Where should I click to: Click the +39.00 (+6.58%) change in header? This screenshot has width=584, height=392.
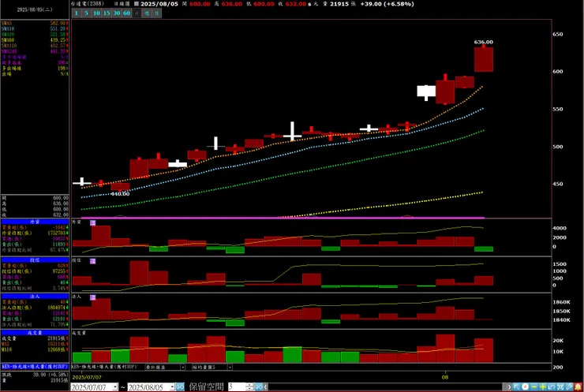click(x=387, y=4)
